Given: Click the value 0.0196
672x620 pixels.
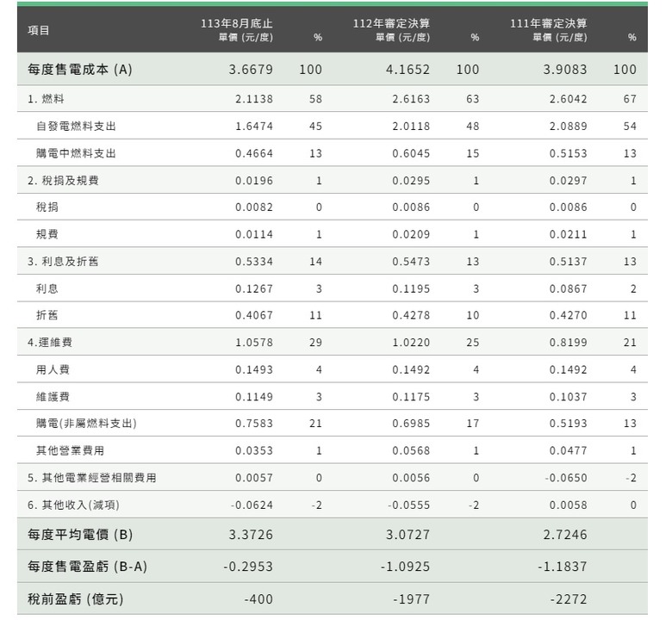Looking at the screenshot, I should (253, 181).
